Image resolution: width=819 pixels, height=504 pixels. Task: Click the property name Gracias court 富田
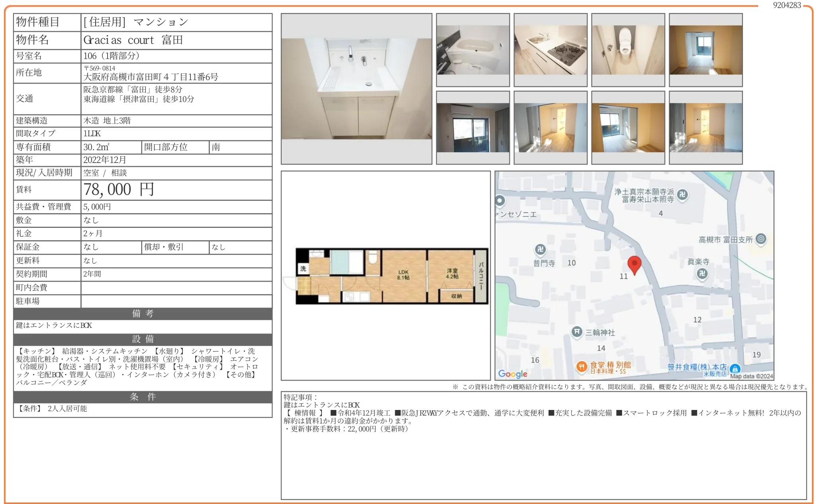tap(133, 40)
